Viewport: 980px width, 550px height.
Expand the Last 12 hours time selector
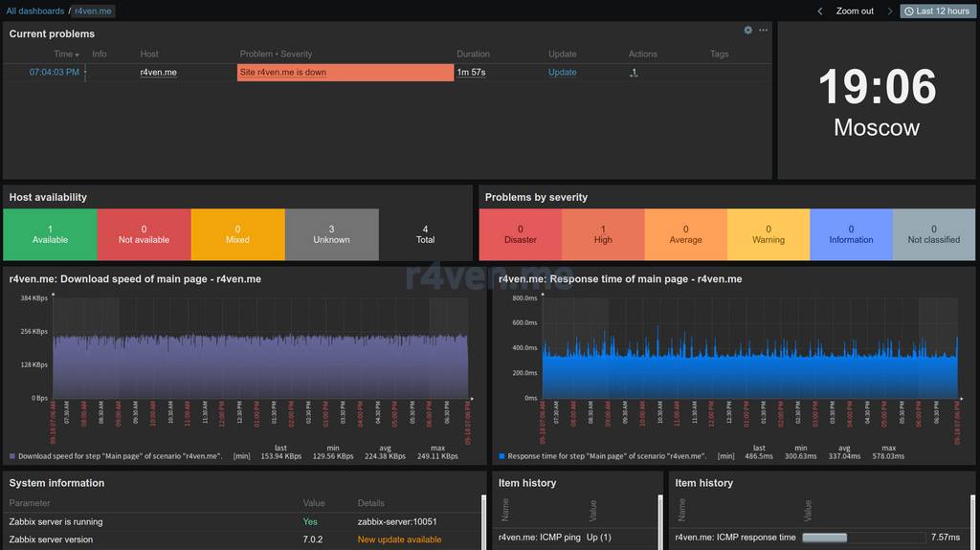936,11
